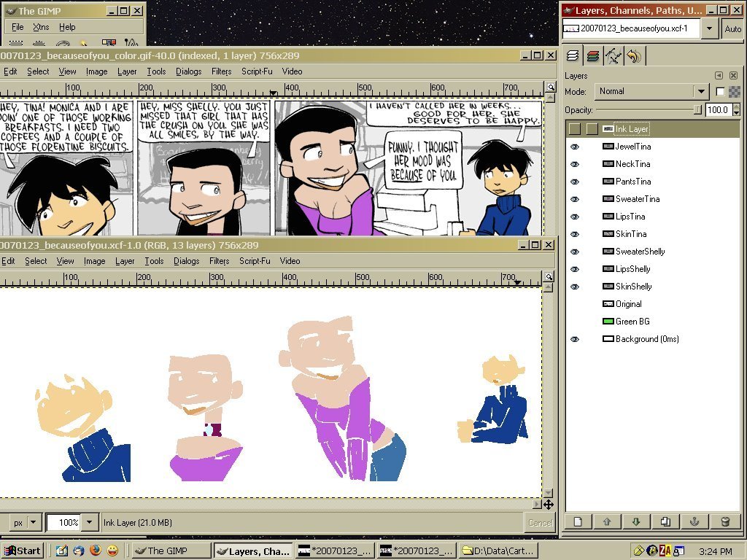The image size is (747, 560).
Task: Open the image selector dropdown in Layers dialog
Action: (709, 28)
